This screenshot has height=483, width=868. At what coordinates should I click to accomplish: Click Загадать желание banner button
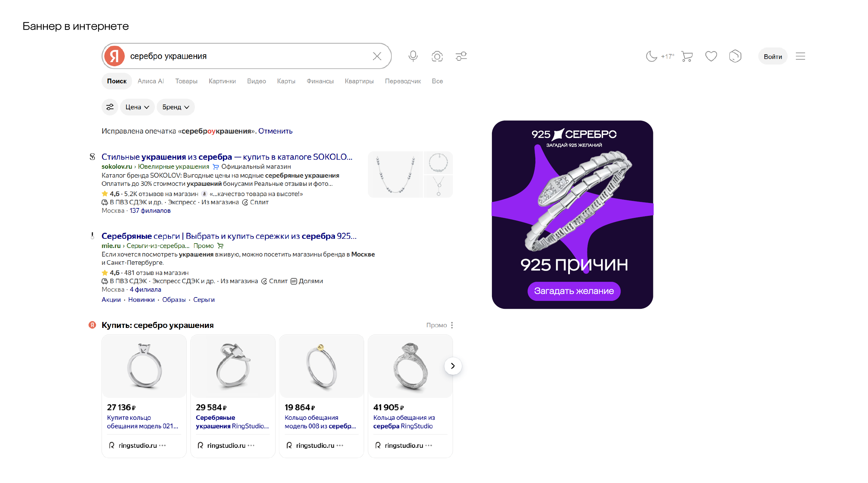pos(574,291)
